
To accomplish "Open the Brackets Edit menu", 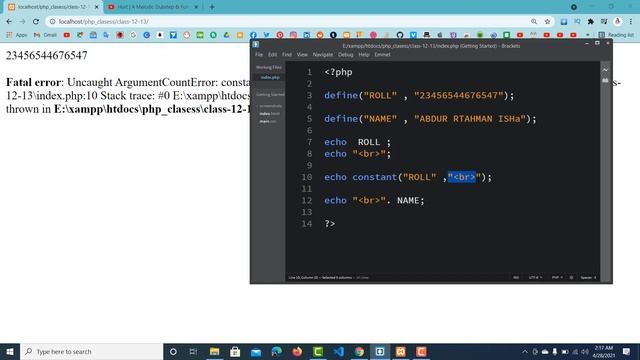I will 273,55.
